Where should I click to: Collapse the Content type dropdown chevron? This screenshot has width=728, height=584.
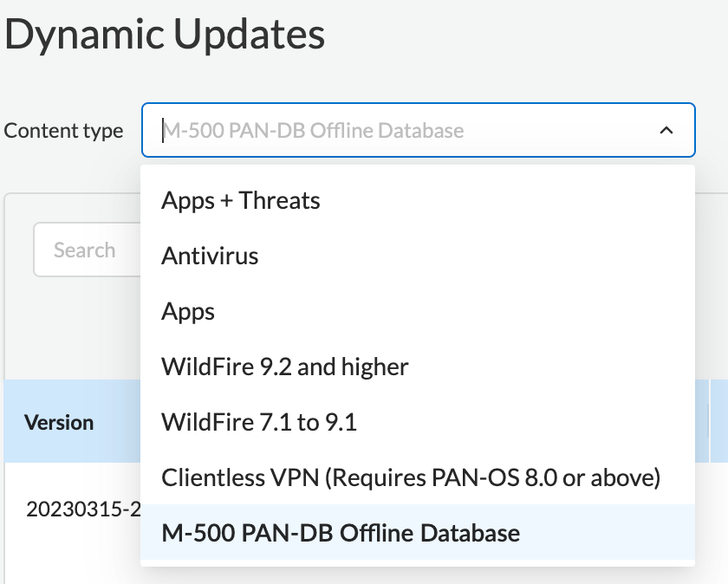coord(666,131)
